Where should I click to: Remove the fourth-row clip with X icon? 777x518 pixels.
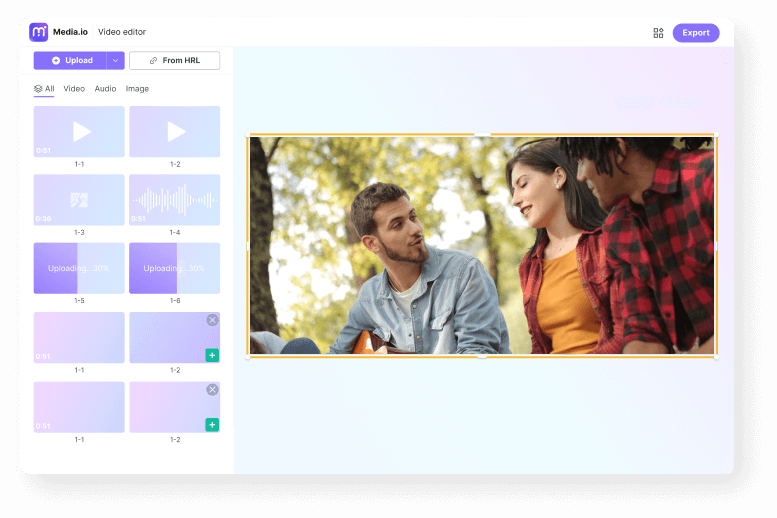[212, 320]
